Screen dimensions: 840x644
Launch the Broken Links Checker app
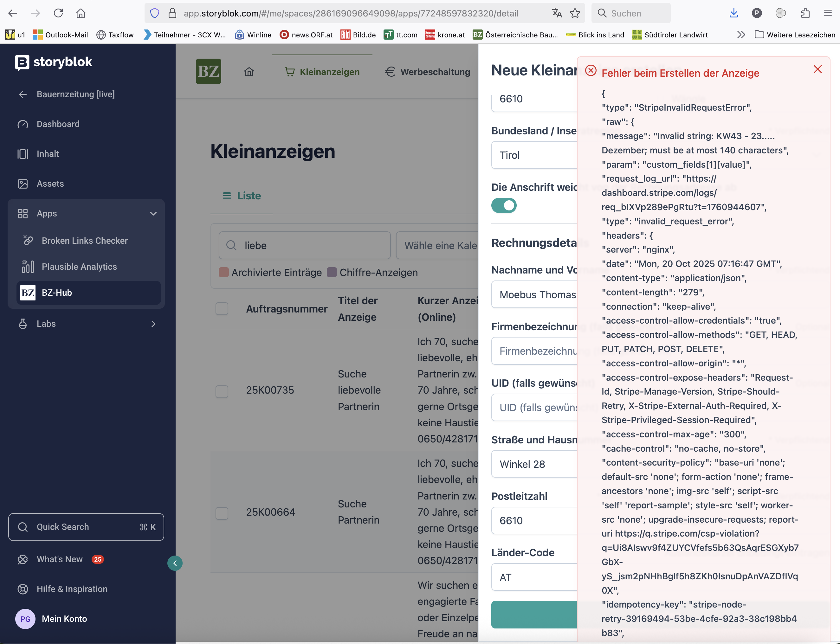84,240
